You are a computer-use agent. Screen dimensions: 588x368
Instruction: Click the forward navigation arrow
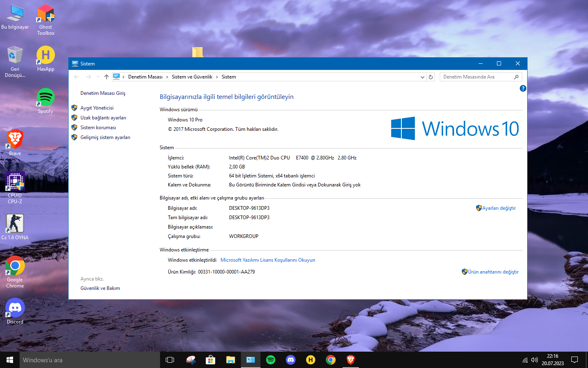[x=89, y=77]
